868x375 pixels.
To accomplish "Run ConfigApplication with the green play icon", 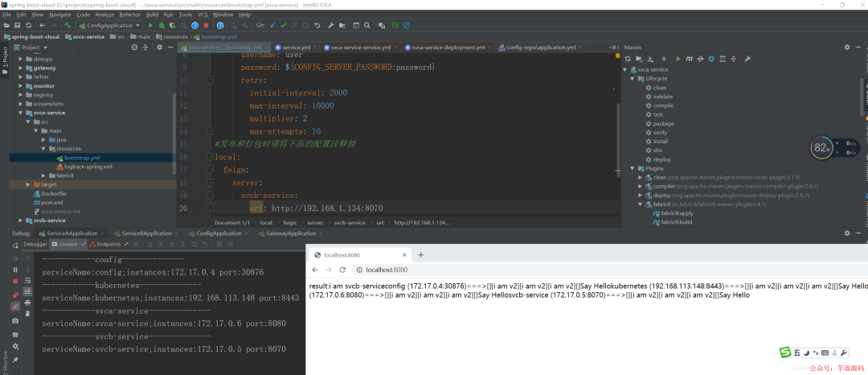I will 150,26.
